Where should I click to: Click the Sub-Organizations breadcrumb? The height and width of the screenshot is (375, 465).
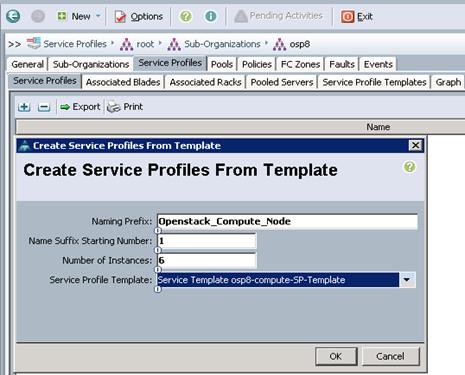(x=222, y=44)
